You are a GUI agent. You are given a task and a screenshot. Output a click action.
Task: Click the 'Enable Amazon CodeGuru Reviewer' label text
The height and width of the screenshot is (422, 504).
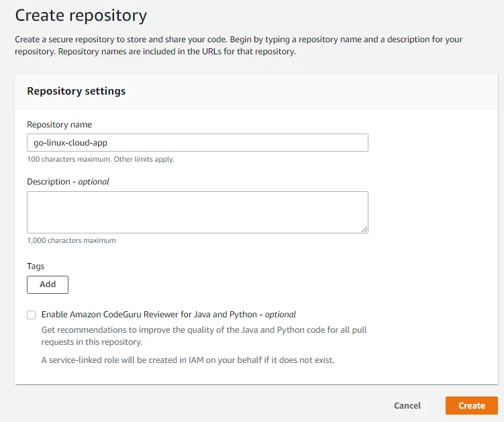149,314
